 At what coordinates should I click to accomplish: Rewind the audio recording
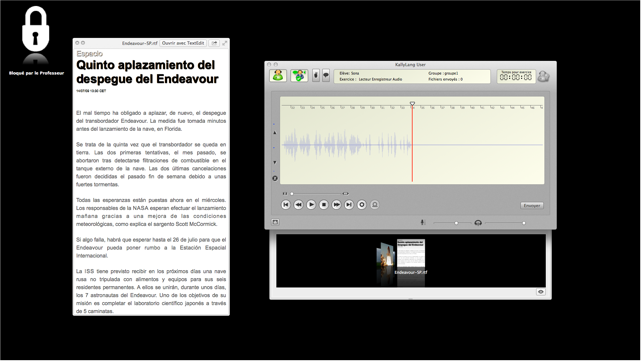click(298, 204)
